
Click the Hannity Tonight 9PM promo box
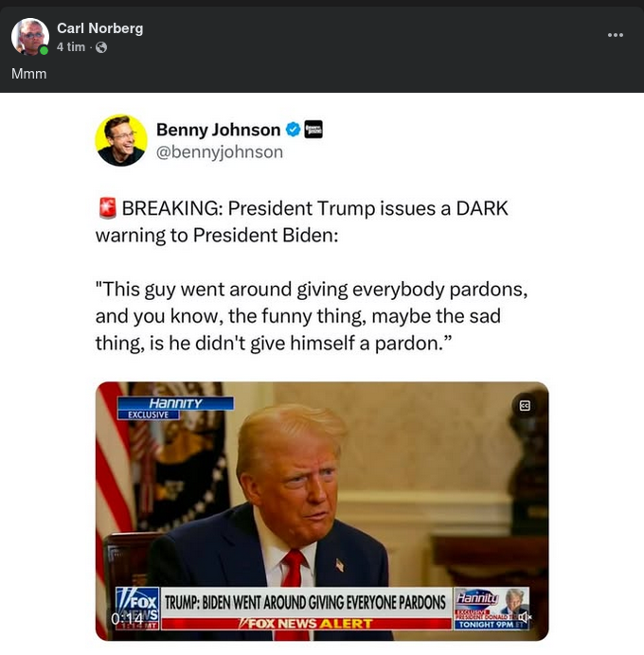[491, 609]
